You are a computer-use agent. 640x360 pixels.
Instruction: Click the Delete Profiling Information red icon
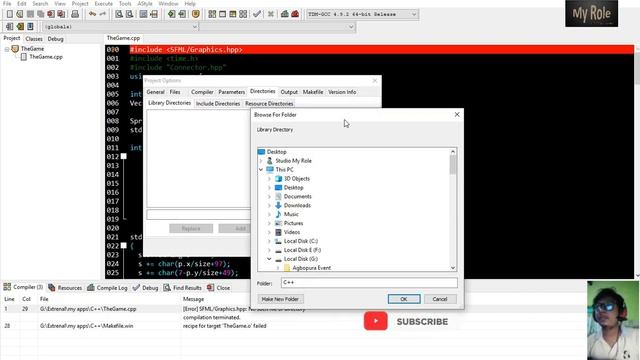[x=295, y=14]
